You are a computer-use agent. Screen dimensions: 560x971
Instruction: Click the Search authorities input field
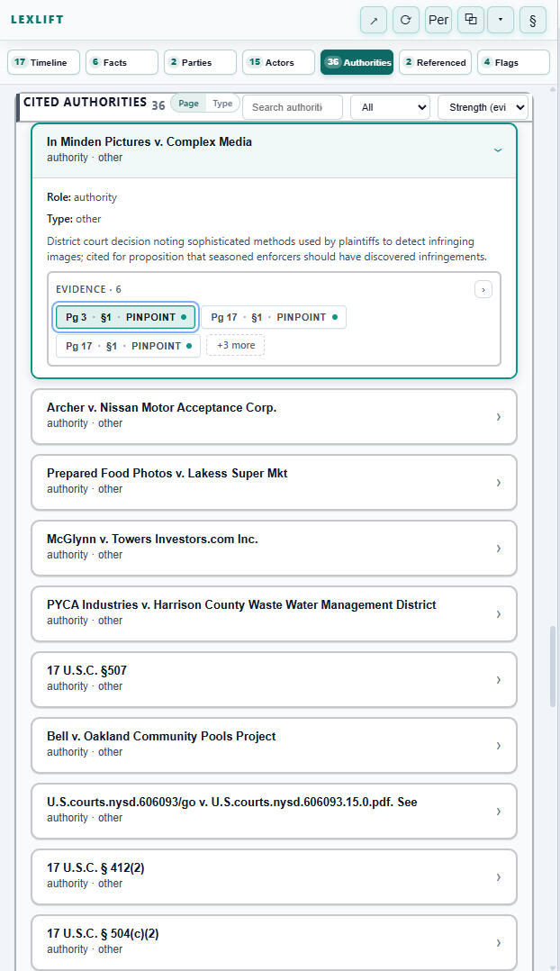[x=292, y=107]
